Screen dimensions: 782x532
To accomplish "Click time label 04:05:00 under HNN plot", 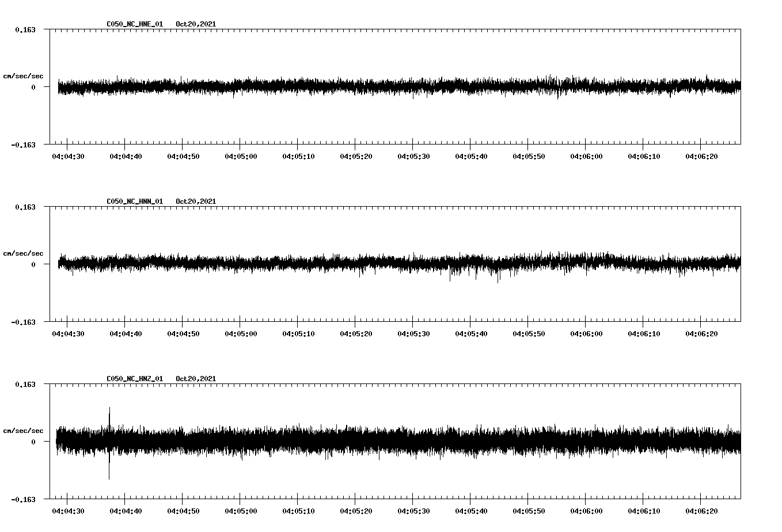I will [241, 334].
